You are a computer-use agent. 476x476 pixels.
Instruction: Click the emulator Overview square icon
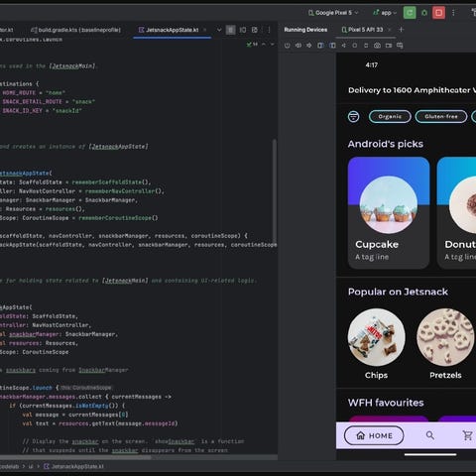[366, 46]
